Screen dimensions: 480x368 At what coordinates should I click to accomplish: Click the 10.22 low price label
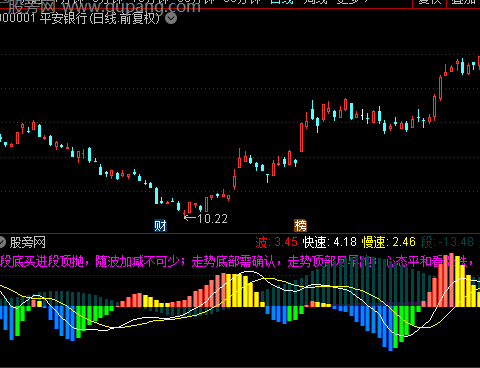(212, 219)
